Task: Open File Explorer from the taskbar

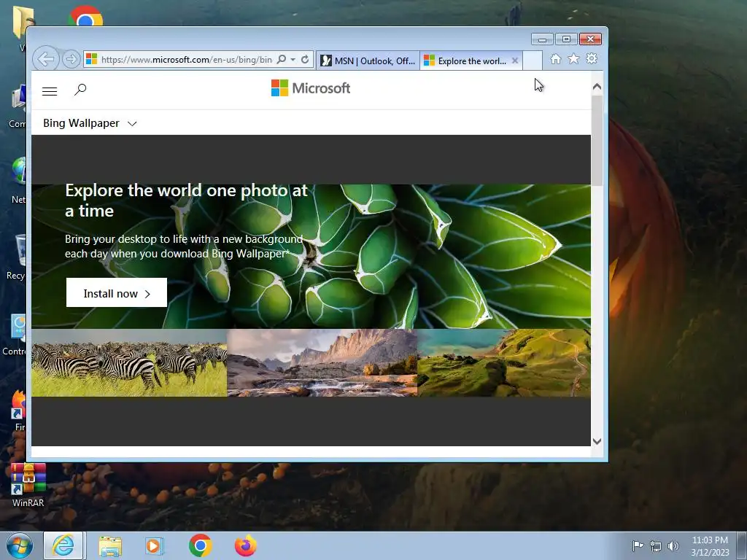Action: 110,545
